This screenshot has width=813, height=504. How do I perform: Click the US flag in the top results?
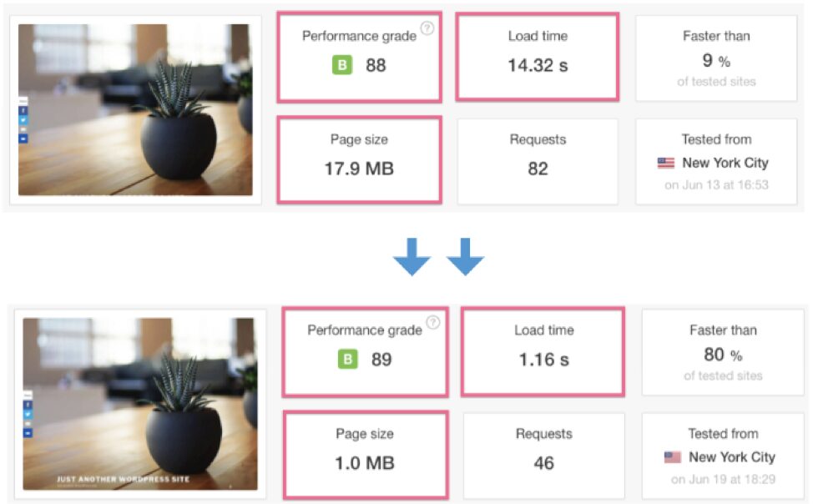click(665, 164)
